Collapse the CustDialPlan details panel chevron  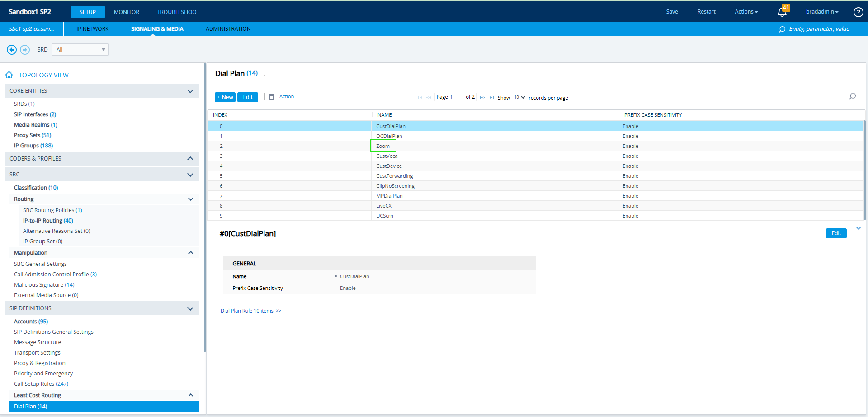pos(859,229)
